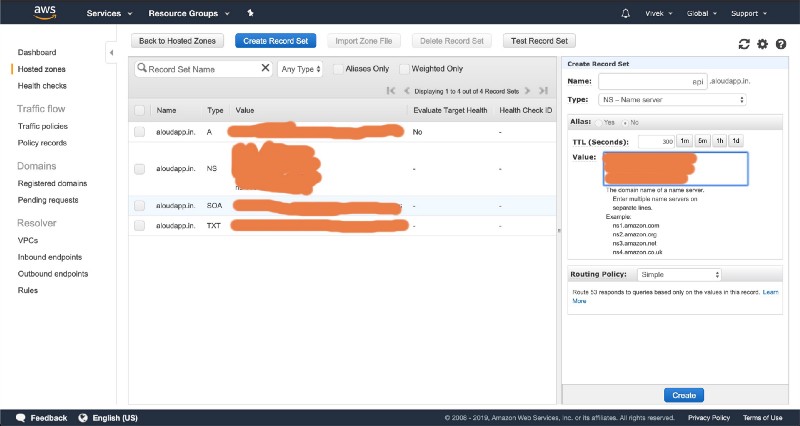Open Traffic policies in the sidebar

click(42, 126)
